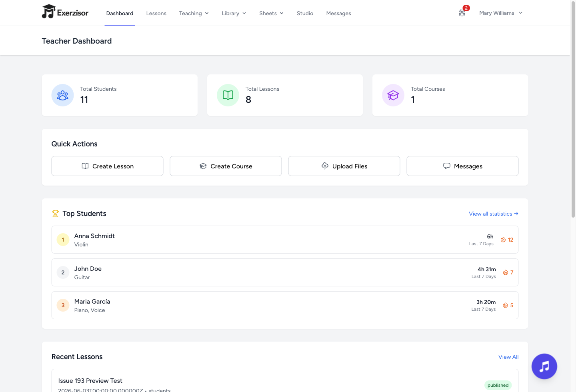Open the Mary Williams user menu
Image resolution: width=576 pixels, height=392 pixels.
point(501,13)
